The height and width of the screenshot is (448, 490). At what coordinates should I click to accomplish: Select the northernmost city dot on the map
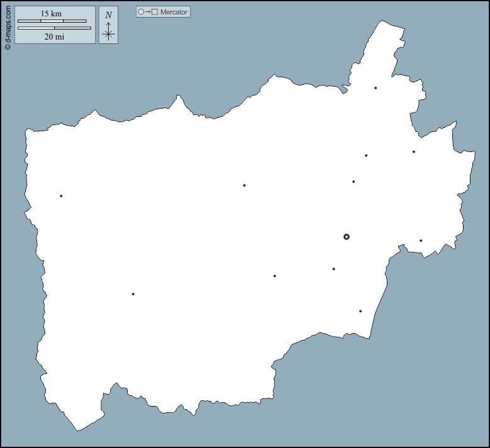(x=376, y=88)
